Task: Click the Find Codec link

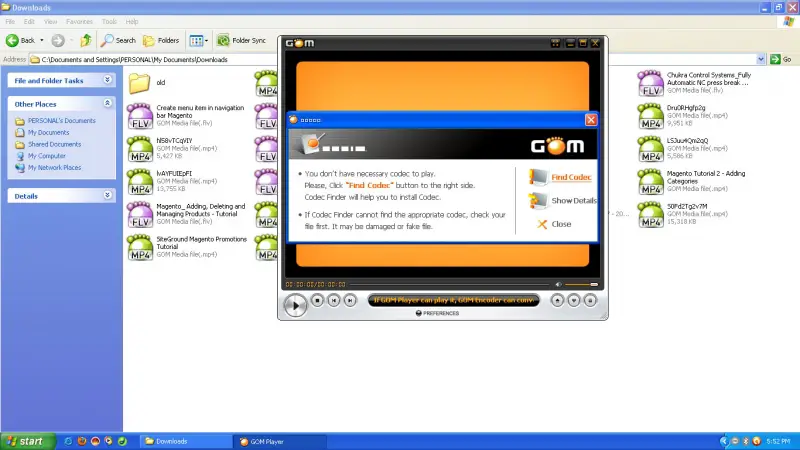Action: point(571,177)
